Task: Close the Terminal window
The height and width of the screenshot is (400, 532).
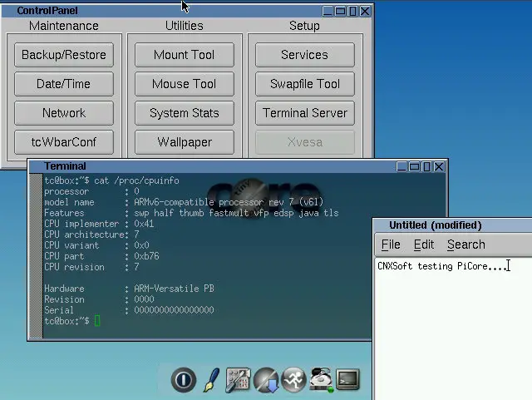Action: pyautogui.click(x=439, y=166)
